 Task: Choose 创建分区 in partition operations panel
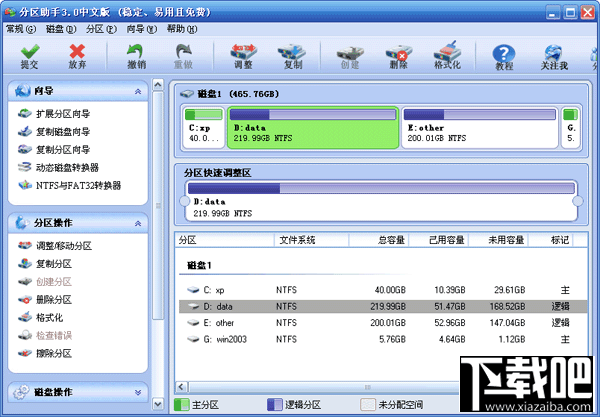(x=45, y=282)
